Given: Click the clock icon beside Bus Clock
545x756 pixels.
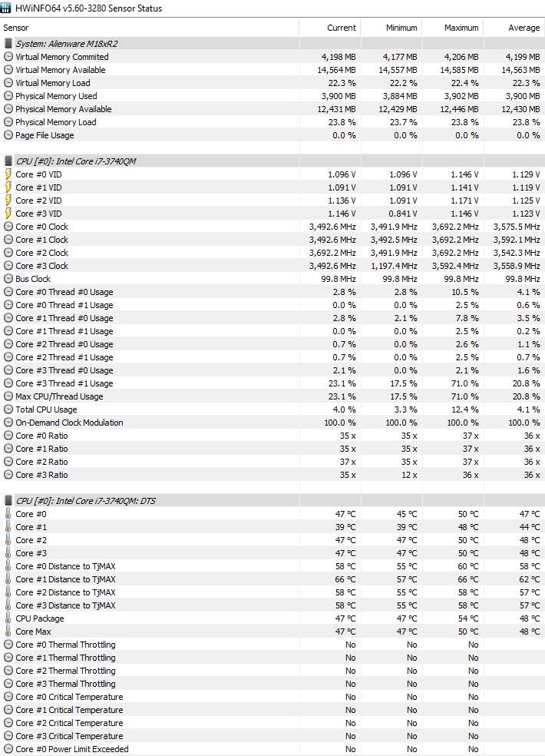Looking at the screenshot, I should pyautogui.click(x=8, y=279).
